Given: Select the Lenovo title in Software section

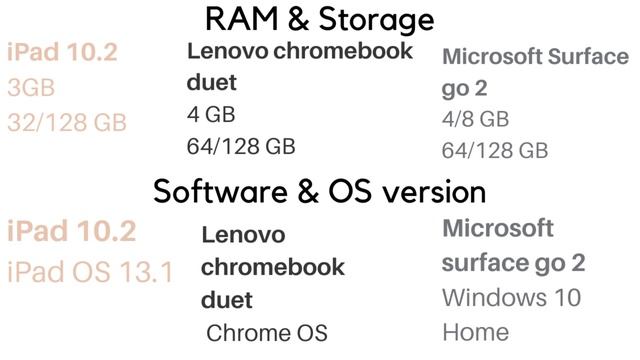Looking at the screenshot, I should coord(243,235).
